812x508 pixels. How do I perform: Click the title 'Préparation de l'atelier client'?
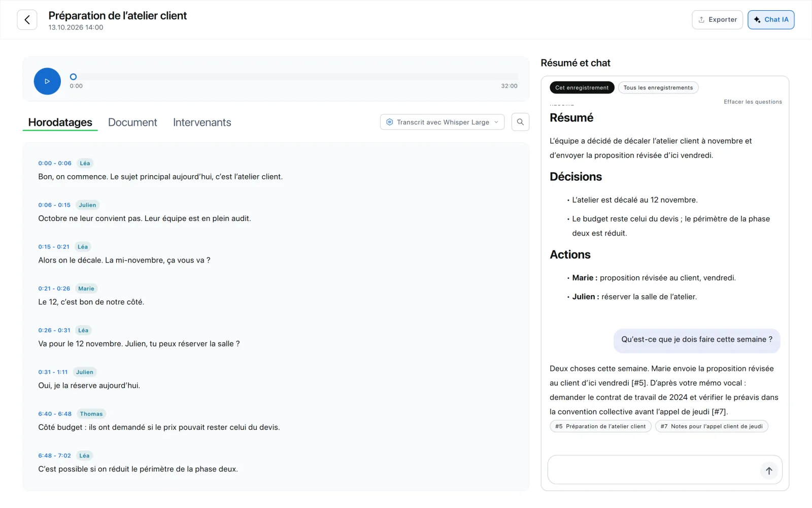coord(118,16)
